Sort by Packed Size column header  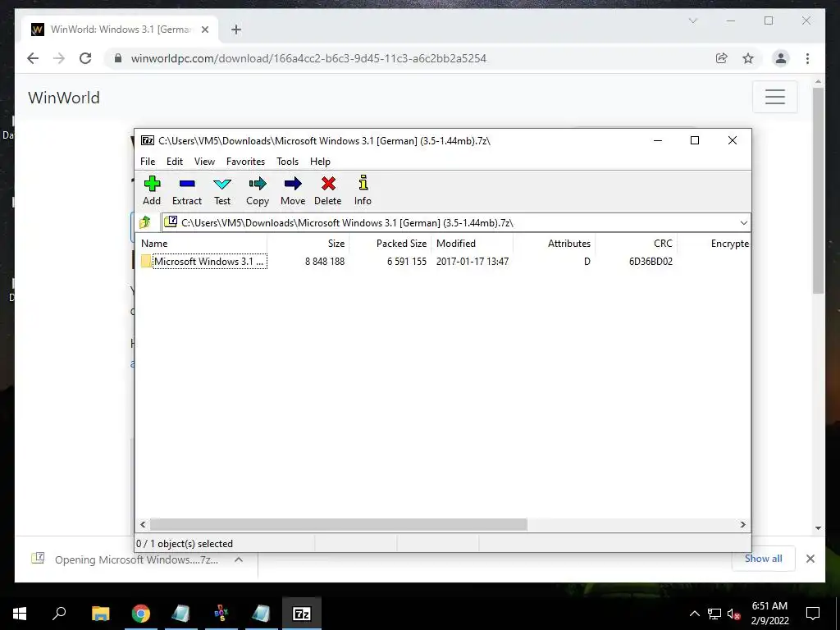[390, 243]
